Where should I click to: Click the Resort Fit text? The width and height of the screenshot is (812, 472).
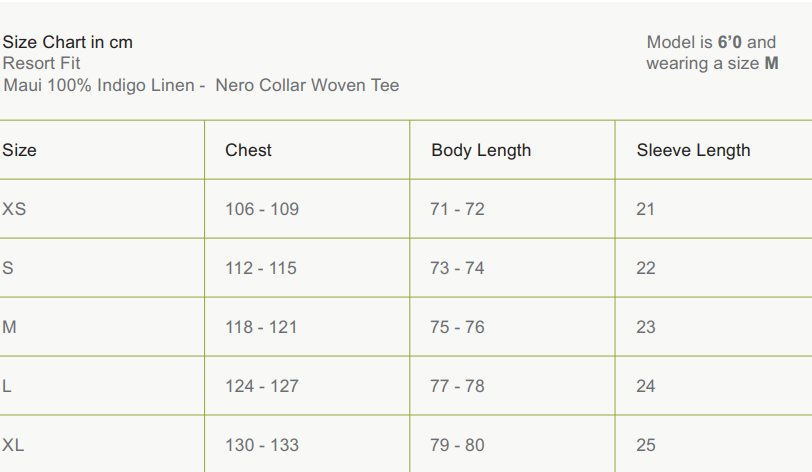42,63
